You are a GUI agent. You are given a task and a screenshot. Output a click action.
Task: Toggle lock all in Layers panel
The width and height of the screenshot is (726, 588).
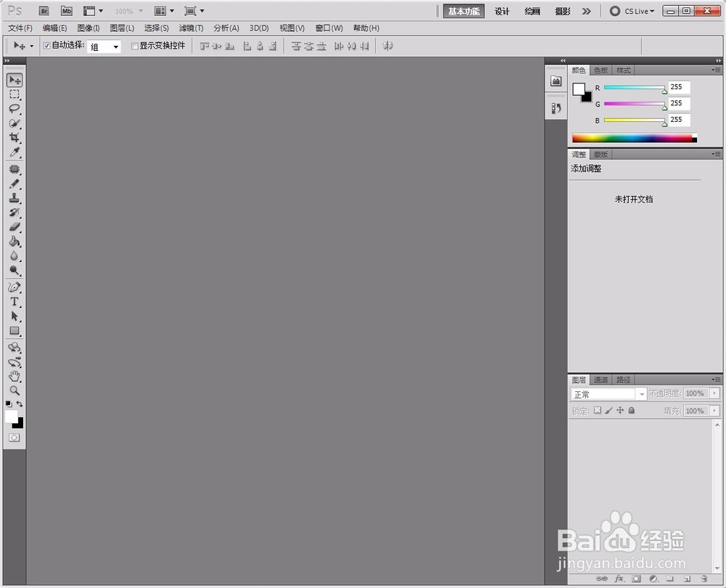click(631, 410)
